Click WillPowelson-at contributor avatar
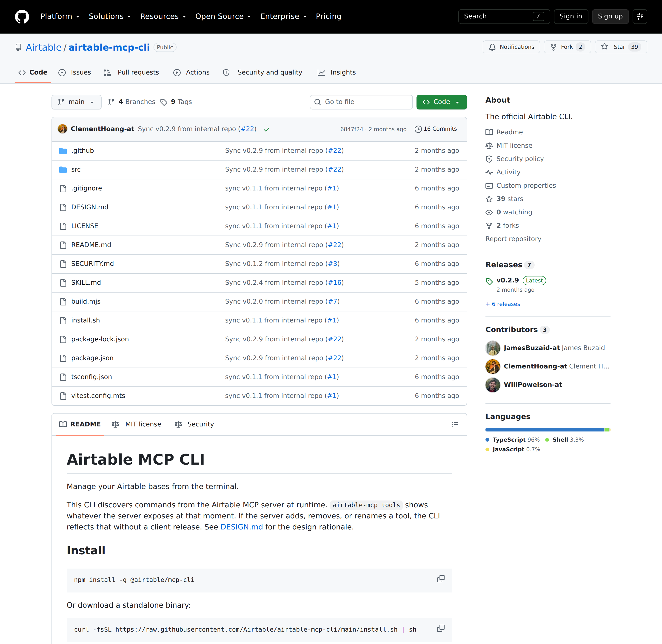 493,385
